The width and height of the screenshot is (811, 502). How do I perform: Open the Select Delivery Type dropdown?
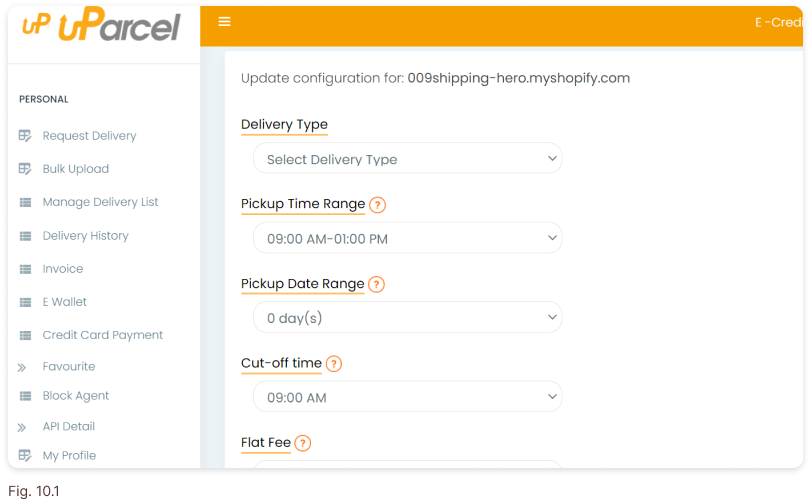[408, 158]
